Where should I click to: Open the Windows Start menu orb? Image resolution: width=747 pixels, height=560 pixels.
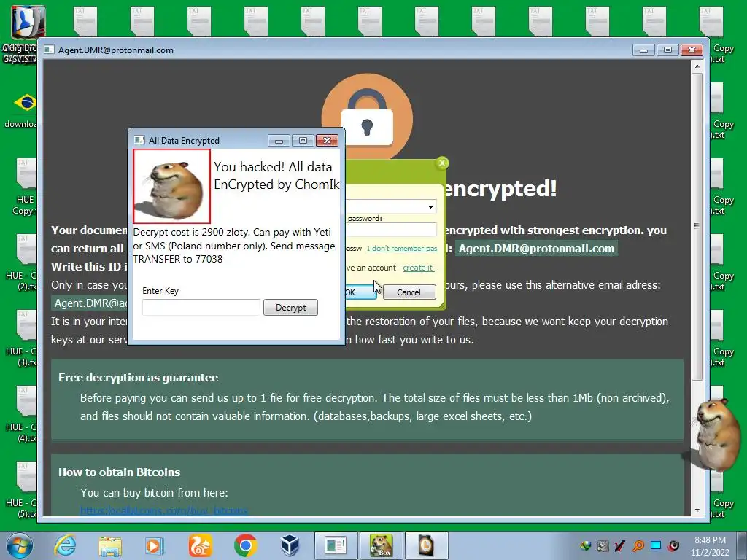pyautogui.click(x=19, y=545)
